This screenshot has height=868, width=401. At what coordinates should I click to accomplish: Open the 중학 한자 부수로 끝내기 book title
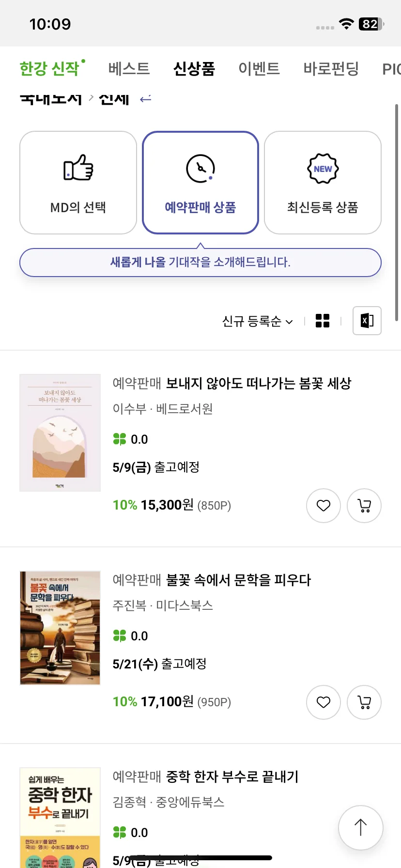[x=232, y=776]
